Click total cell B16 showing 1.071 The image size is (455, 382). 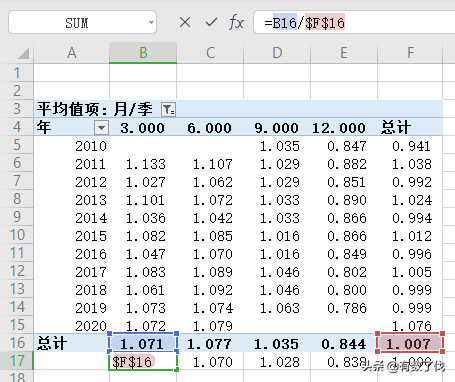(143, 343)
